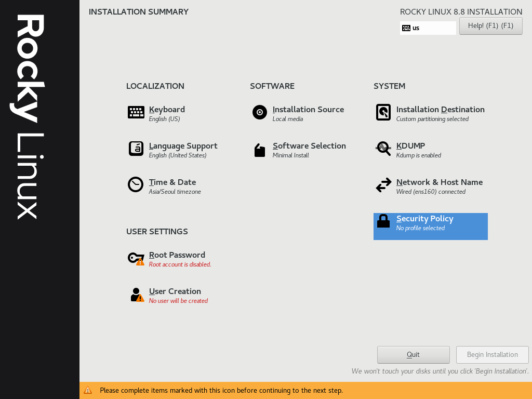This screenshot has width=532, height=399.
Task: Click the 'Local media' status text
Action: pos(288,119)
